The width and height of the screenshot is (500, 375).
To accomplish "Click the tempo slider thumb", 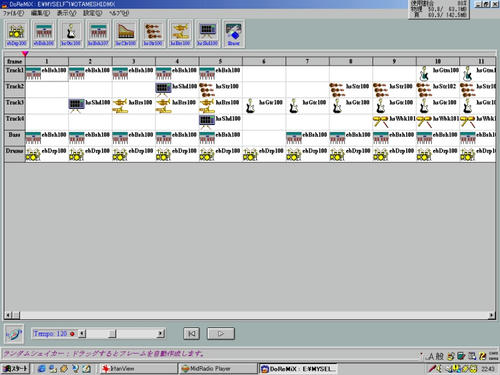I will (x=112, y=334).
